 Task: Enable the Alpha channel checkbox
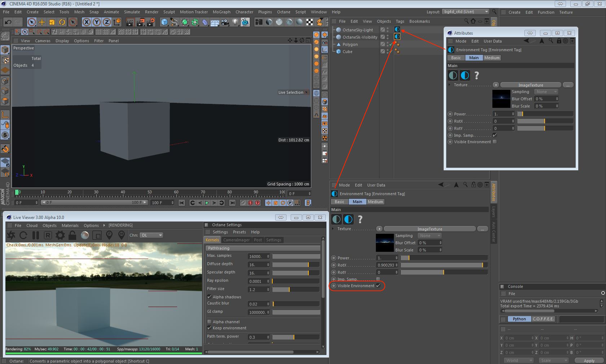pos(209,322)
